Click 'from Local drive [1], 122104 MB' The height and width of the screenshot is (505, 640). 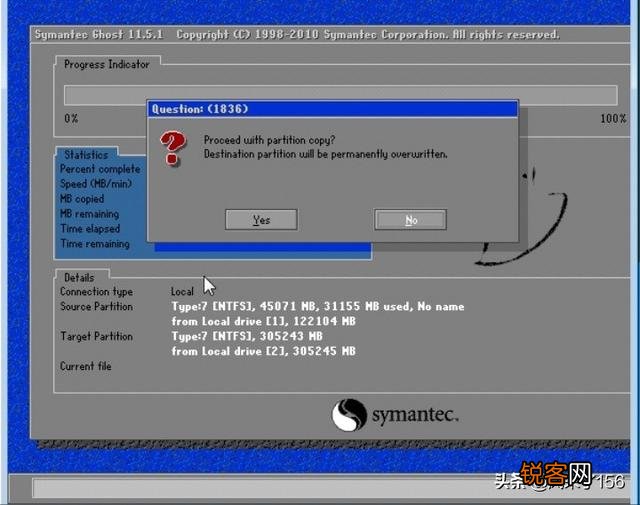click(264, 321)
